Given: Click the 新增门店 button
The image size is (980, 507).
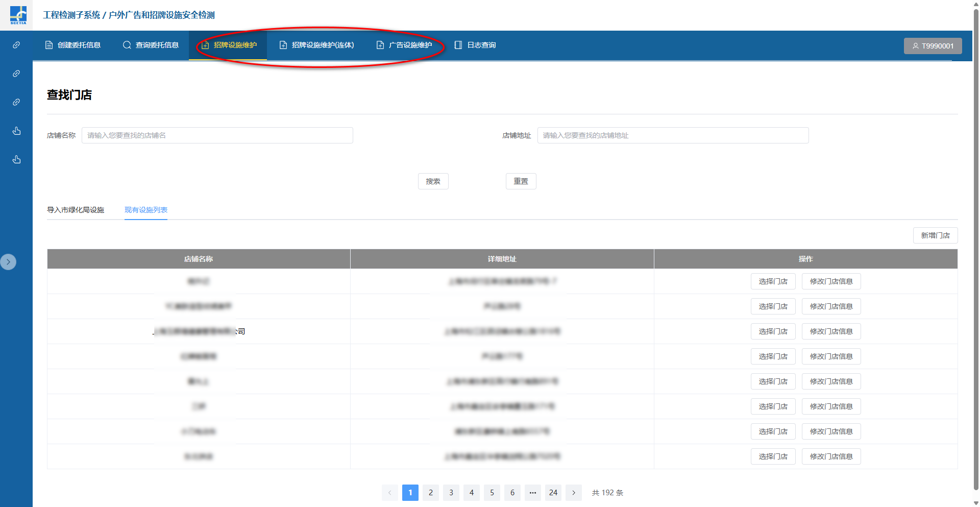Looking at the screenshot, I should [x=935, y=235].
